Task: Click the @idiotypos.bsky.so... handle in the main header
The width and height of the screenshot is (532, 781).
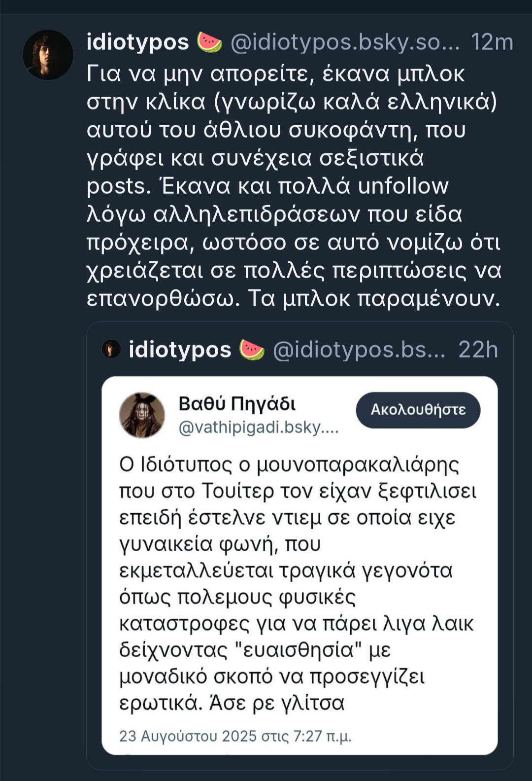Action: click(344, 42)
